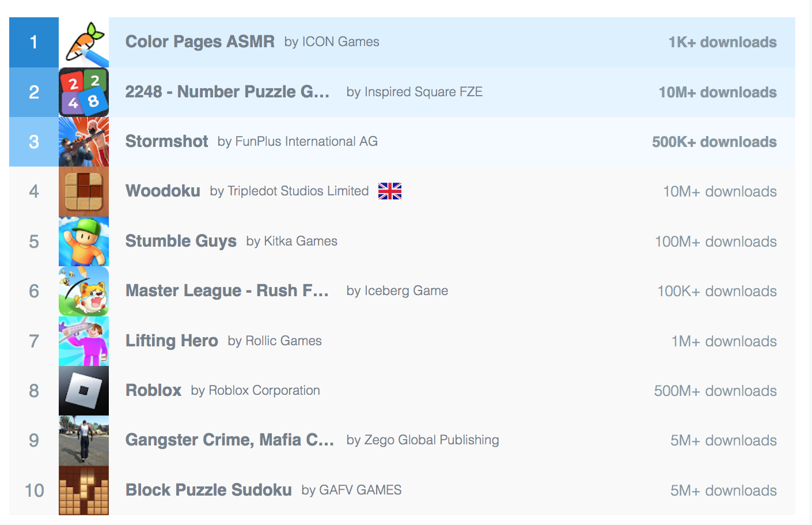Click the Roblox title link
The height and width of the screenshot is (525, 812).
[x=153, y=391]
